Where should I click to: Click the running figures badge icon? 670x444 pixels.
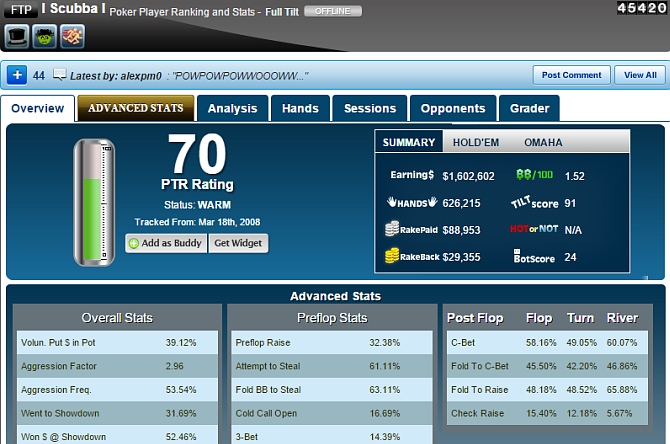click(72, 36)
